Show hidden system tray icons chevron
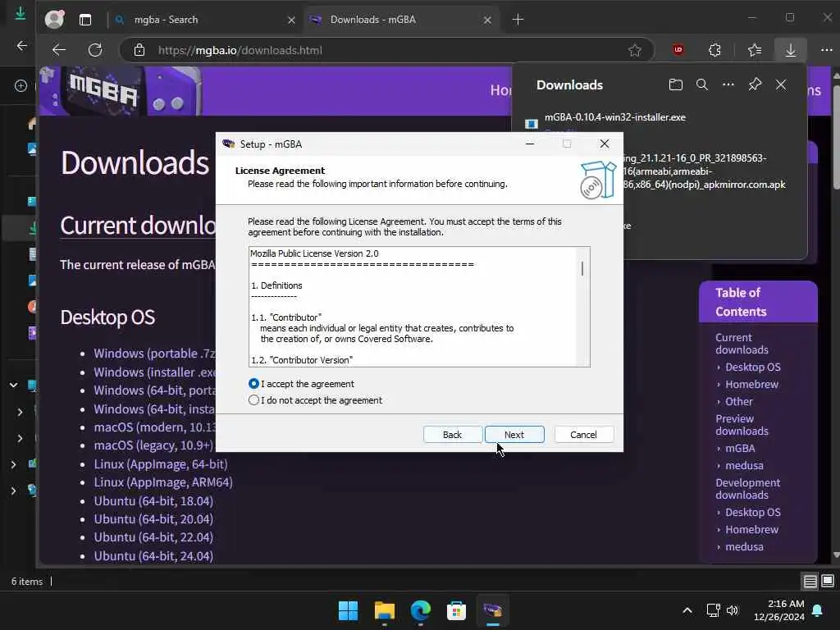The width and height of the screenshot is (840, 630). (x=687, y=610)
